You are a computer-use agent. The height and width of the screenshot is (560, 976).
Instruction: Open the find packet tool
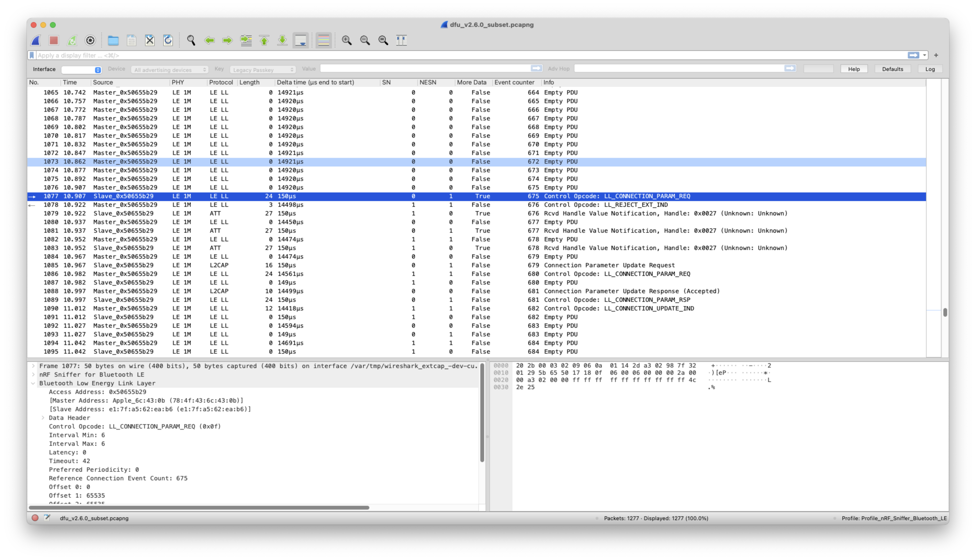tap(191, 40)
